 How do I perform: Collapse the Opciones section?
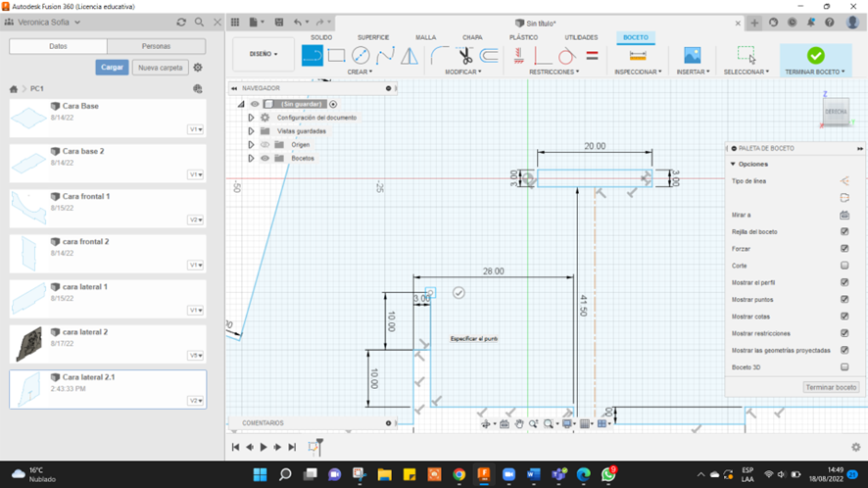pyautogui.click(x=733, y=164)
